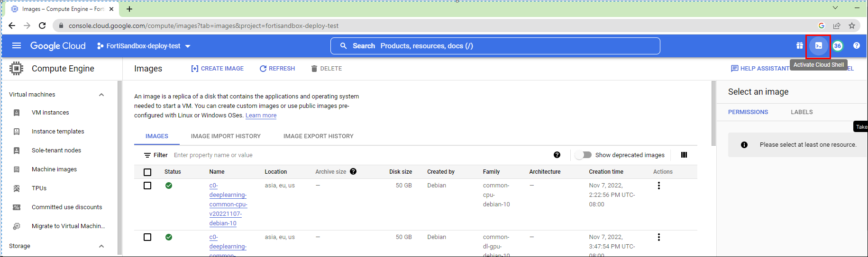Switch to Image Import History tab
868x257 pixels.
point(226,136)
